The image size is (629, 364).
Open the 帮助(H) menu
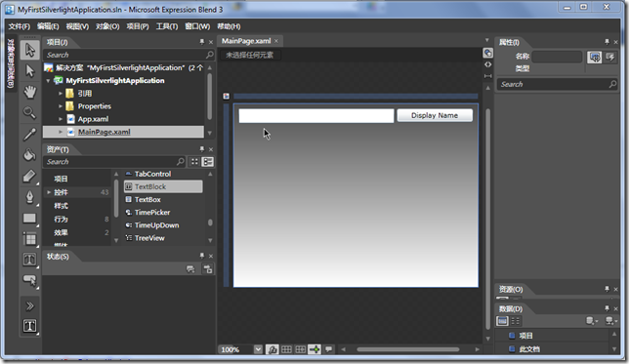point(229,26)
